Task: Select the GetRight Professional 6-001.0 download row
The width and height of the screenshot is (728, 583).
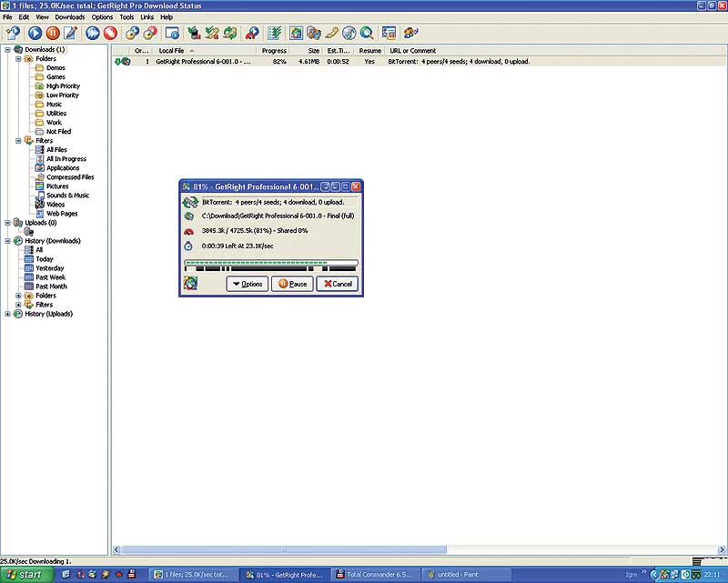Action: tap(418, 61)
